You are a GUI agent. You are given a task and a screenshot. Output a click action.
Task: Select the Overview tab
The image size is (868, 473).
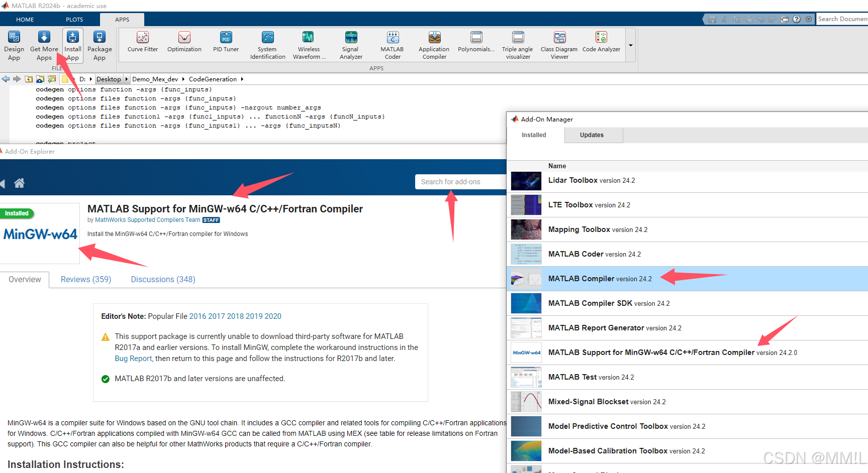coord(25,279)
